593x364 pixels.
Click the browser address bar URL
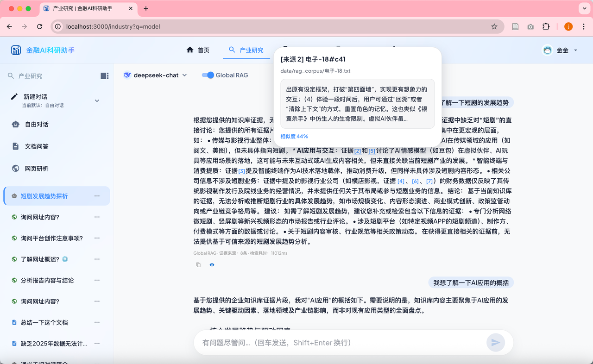tap(113, 26)
